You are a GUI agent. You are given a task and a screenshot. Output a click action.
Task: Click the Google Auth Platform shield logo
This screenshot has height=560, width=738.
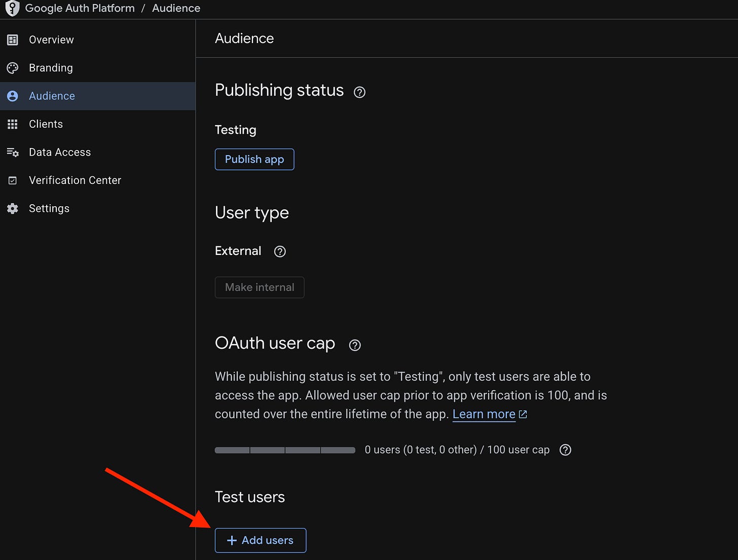click(12, 8)
